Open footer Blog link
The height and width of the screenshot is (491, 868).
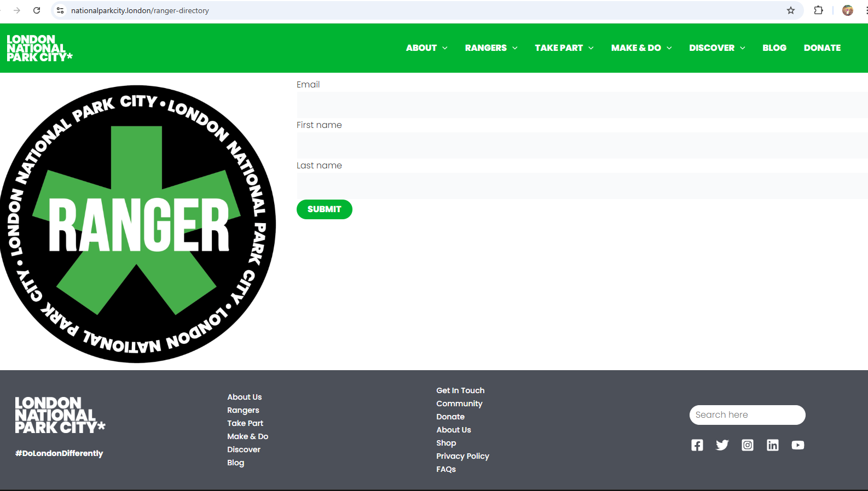point(236,463)
